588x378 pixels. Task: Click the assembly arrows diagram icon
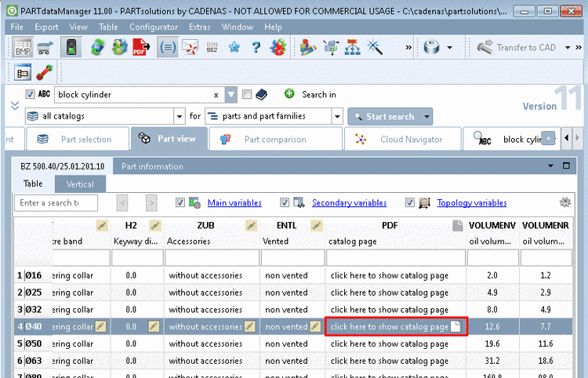(x=331, y=48)
